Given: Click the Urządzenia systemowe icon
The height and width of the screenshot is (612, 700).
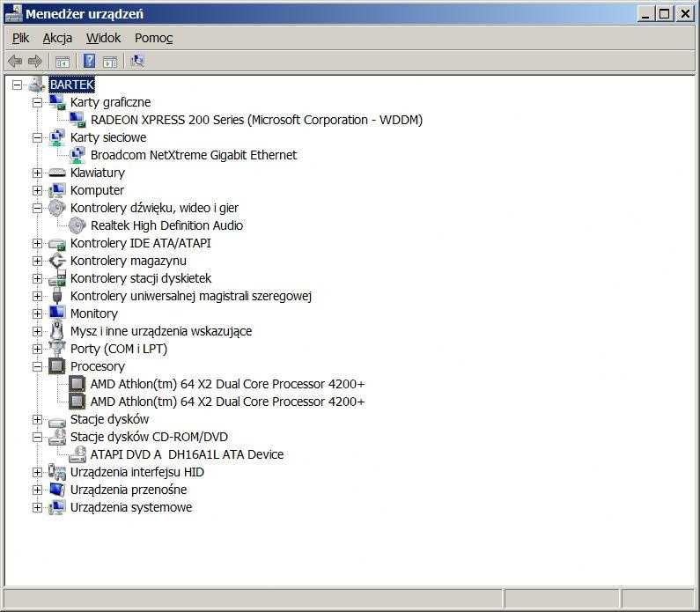Looking at the screenshot, I should [x=57, y=507].
